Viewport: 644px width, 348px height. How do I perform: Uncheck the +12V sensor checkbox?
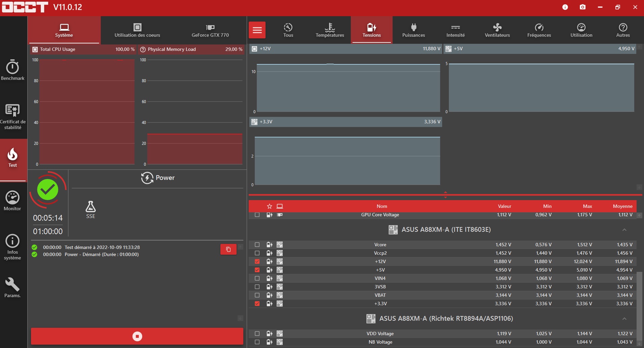pyautogui.click(x=257, y=261)
